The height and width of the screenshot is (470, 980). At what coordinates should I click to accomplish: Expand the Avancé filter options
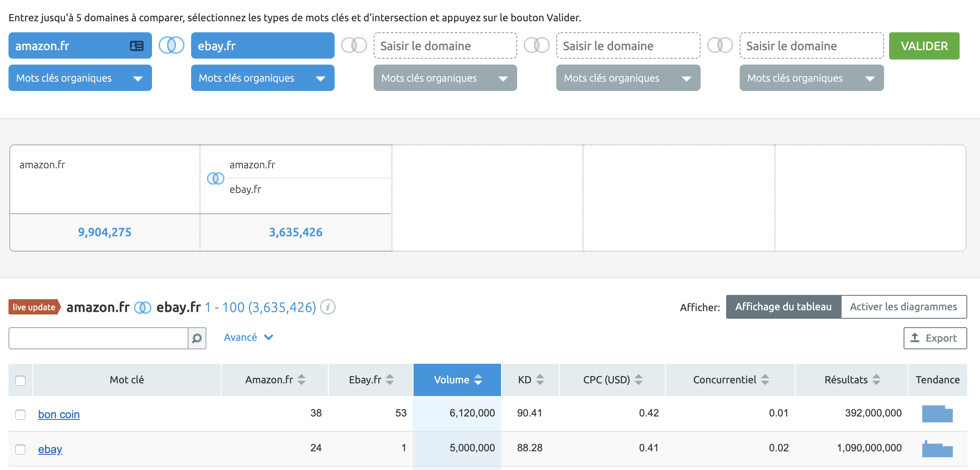(248, 337)
